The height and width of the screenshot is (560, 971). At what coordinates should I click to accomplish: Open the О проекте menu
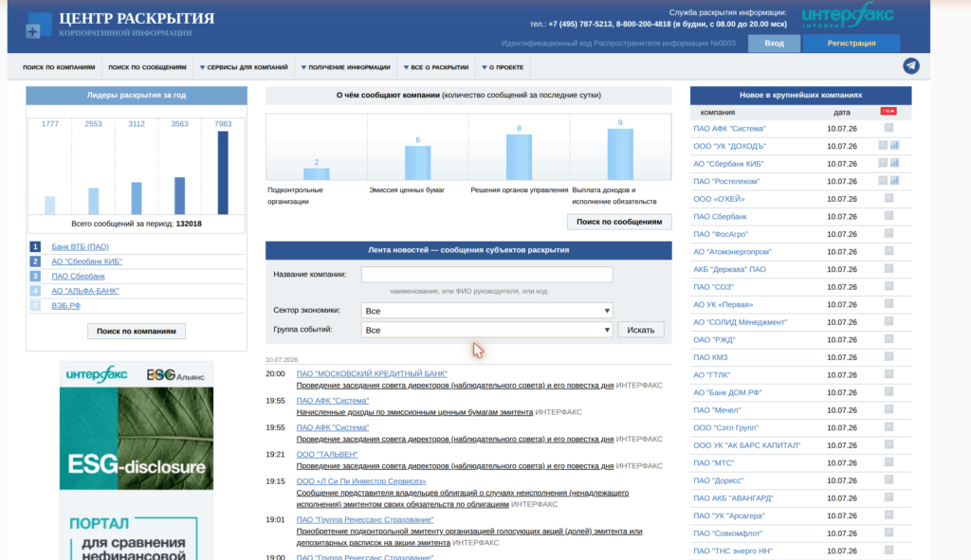tap(503, 67)
